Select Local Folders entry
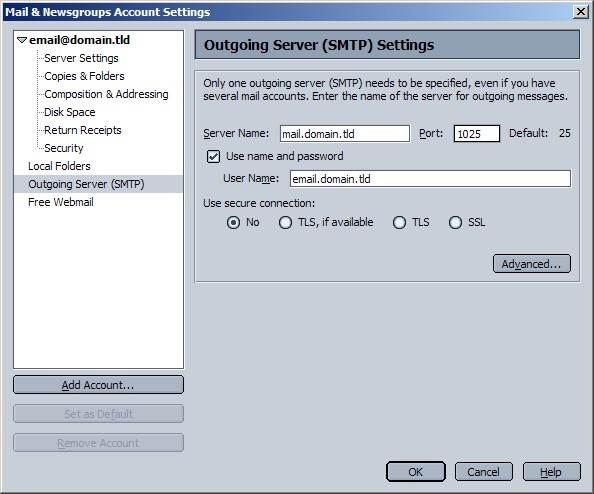Viewport: 594px width, 494px height. tap(59, 166)
